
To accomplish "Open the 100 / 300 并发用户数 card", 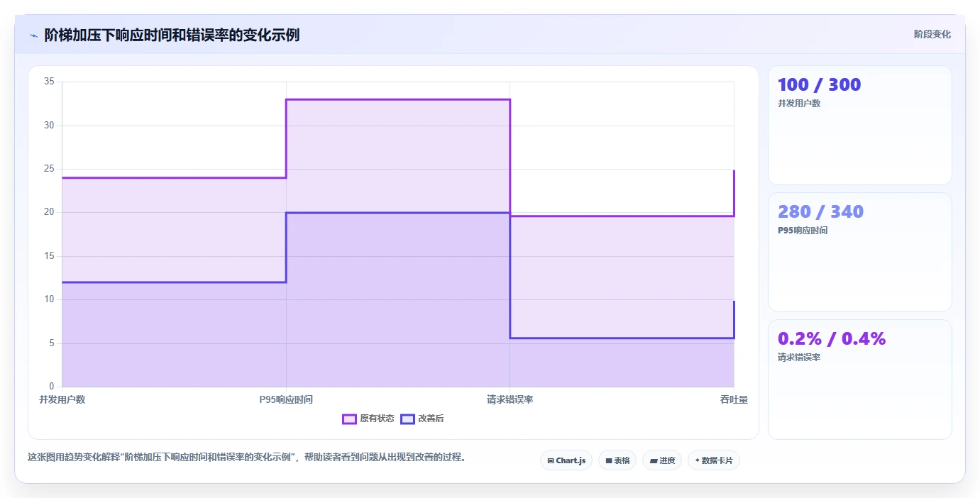I will click(x=860, y=125).
